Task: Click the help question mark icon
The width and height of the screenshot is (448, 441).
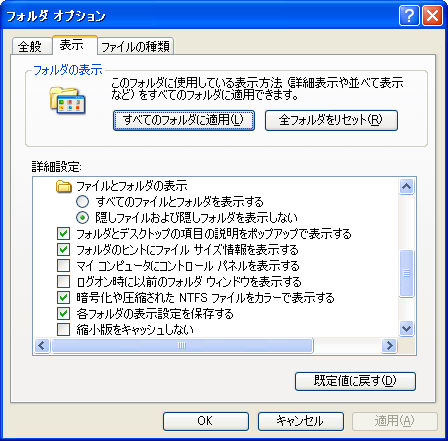Action: point(409,16)
